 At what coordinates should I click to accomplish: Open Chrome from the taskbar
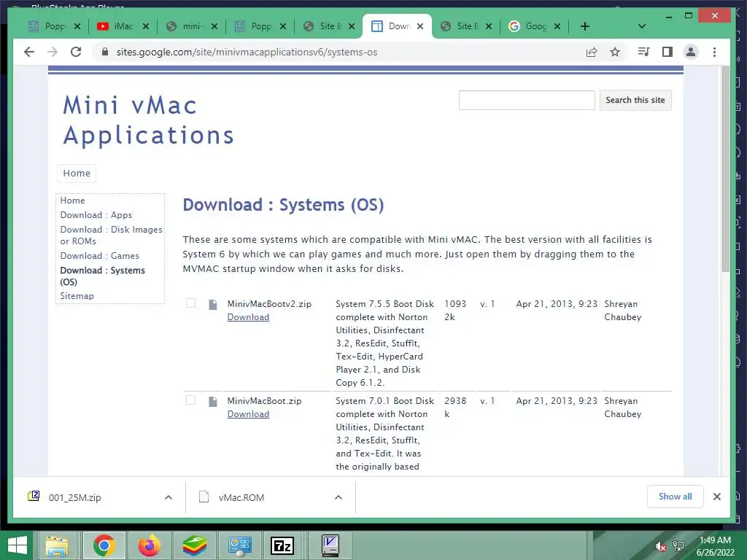pyautogui.click(x=104, y=545)
